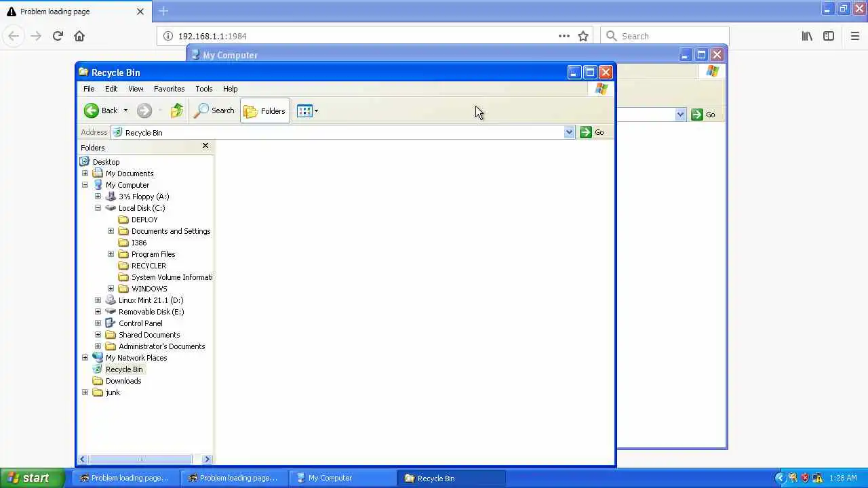The width and height of the screenshot is (868, 488).
Task: Open the View menu
Action: tap(136, 89)
